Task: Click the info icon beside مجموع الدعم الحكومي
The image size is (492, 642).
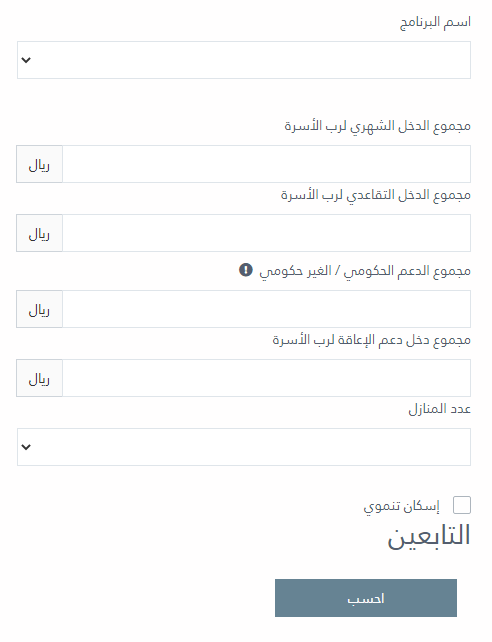Action: click(x=246, y=270)
